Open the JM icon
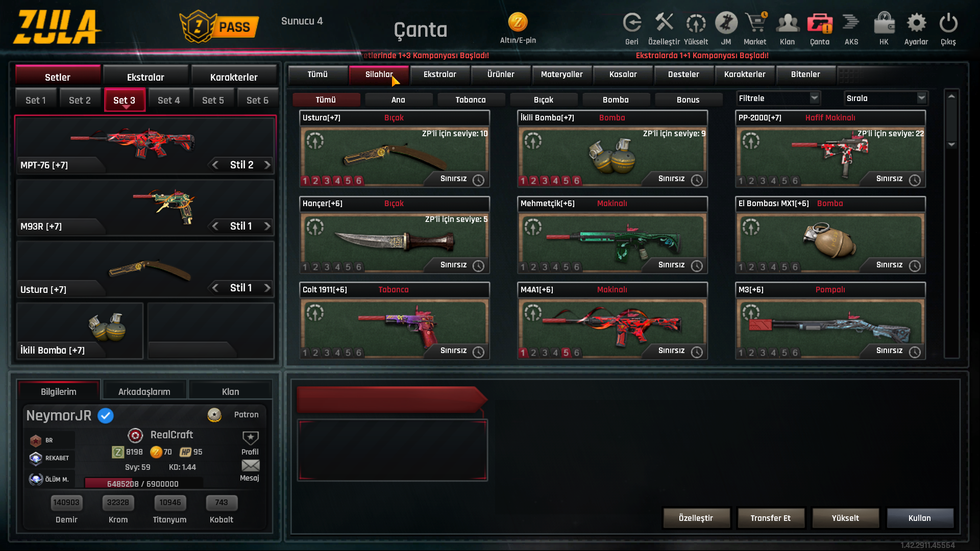This screenshot has width=980, height=551. 726,23
